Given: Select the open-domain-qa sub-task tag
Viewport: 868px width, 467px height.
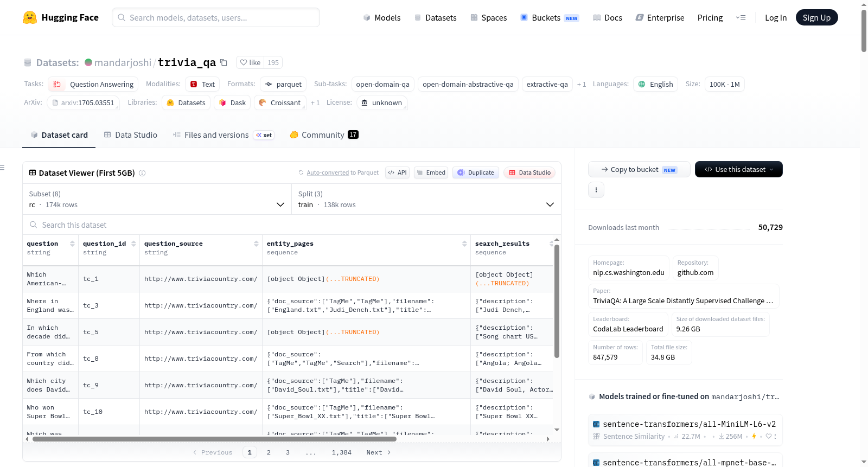Looking at the screenshot, I should point(383,84).
